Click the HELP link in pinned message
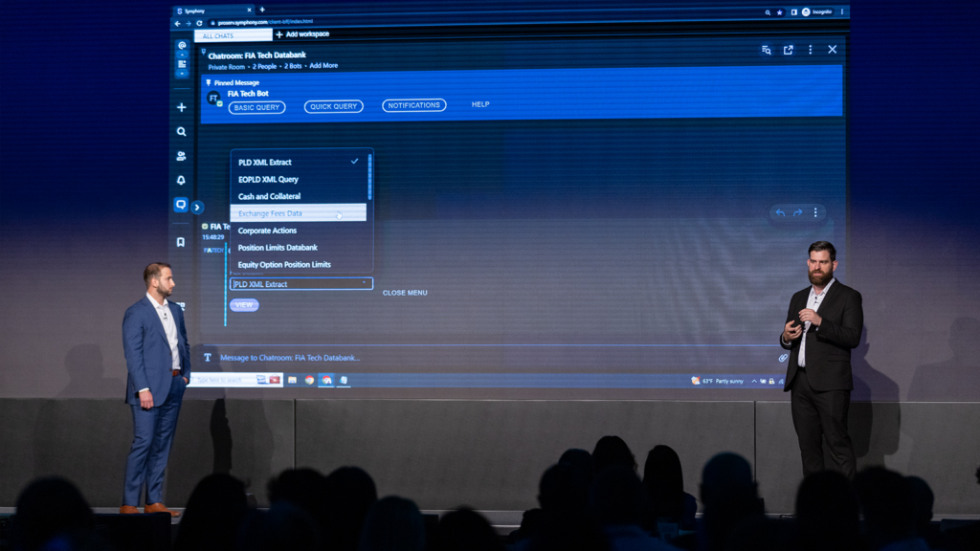The width and height of the screenshot is (980, 551). click(480, 104)
